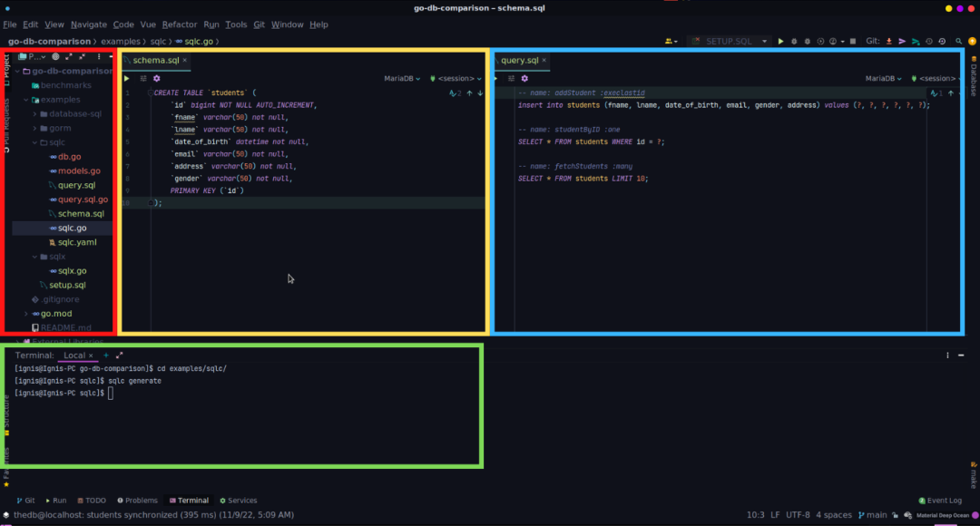Toggle the Database tool window on the right edge
Screen dimensions: 980x526
pos(973,76)
